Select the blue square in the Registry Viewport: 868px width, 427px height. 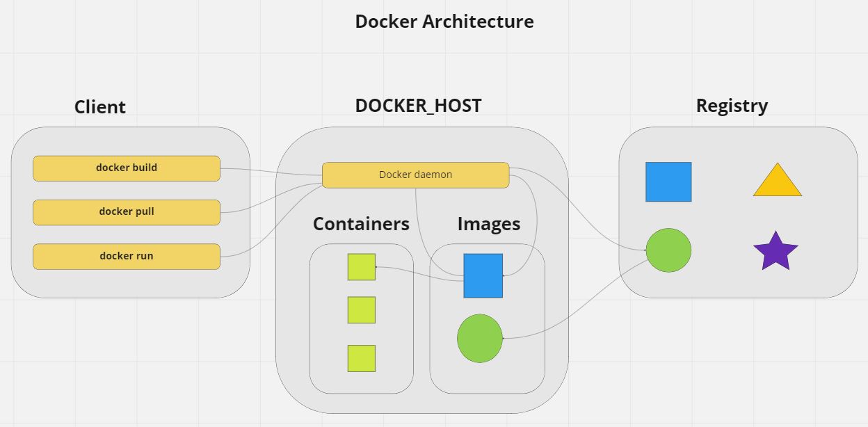(x=668, y=182)
